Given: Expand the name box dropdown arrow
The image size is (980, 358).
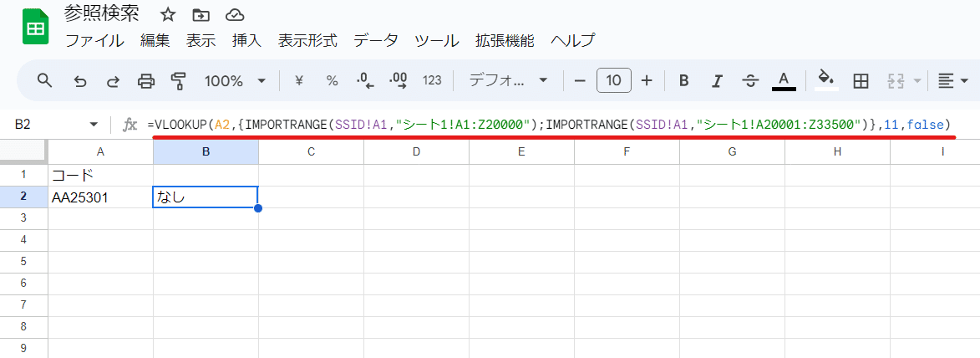Looking at the screenshot, I should click(94, 125).
